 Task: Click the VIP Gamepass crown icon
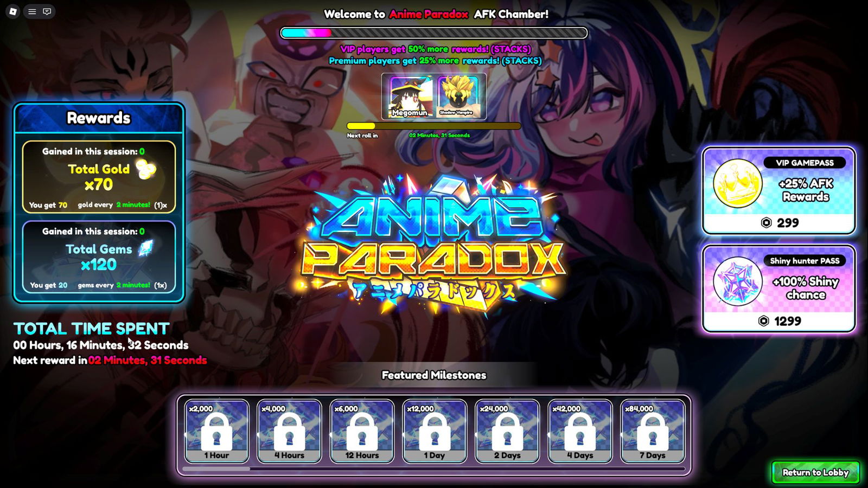tap(737, 183)
